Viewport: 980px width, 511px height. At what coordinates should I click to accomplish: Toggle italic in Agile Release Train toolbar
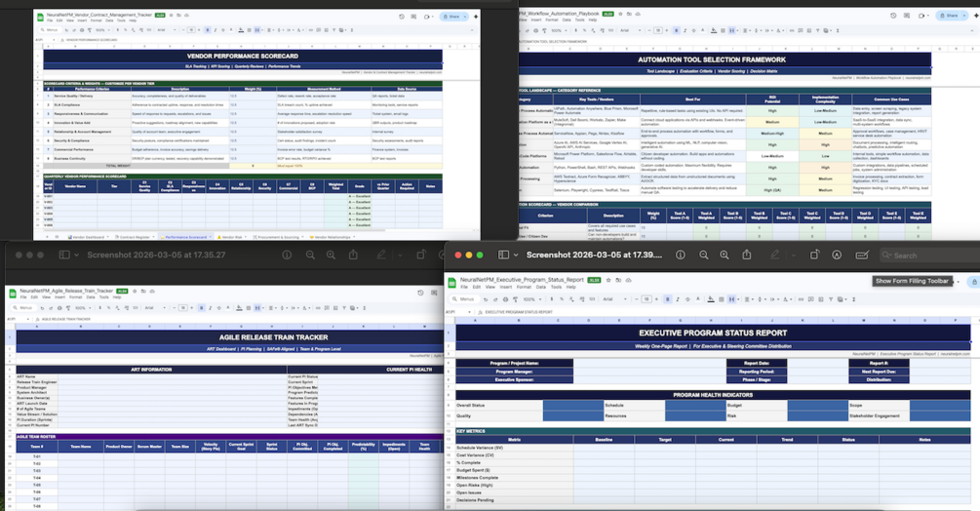click(x=210, y=308)
